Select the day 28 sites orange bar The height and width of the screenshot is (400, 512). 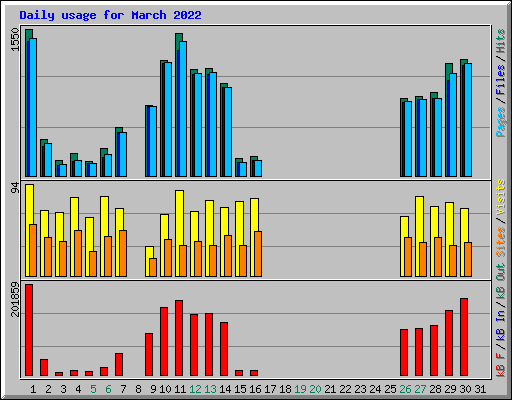tap(438, 257)
